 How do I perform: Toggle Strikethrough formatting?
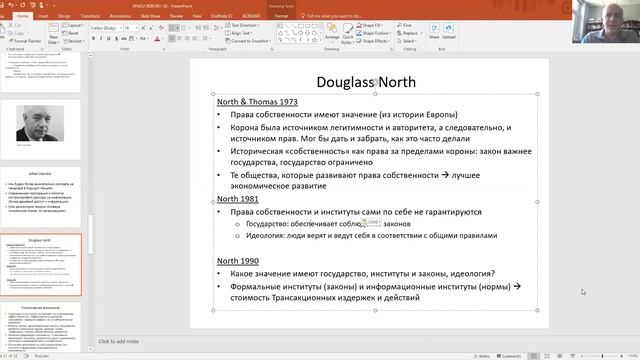(x=124, y=38)
